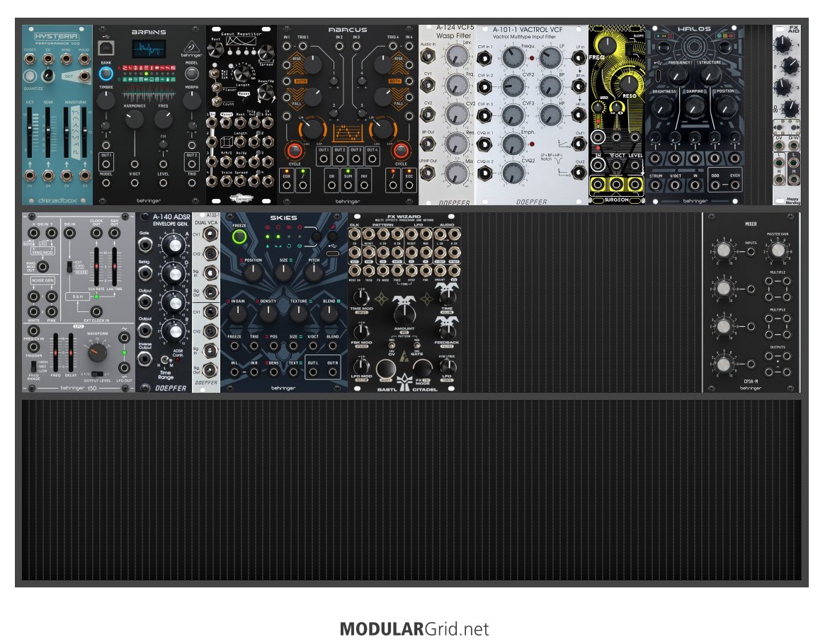Viewport: 830px width, 644px height.
Task: Click the QUANTIZE button on Hysteria
Action: pos(30,75)
